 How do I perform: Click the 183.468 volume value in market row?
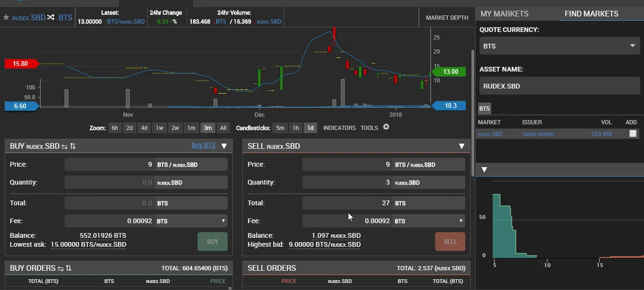(601, 134)
